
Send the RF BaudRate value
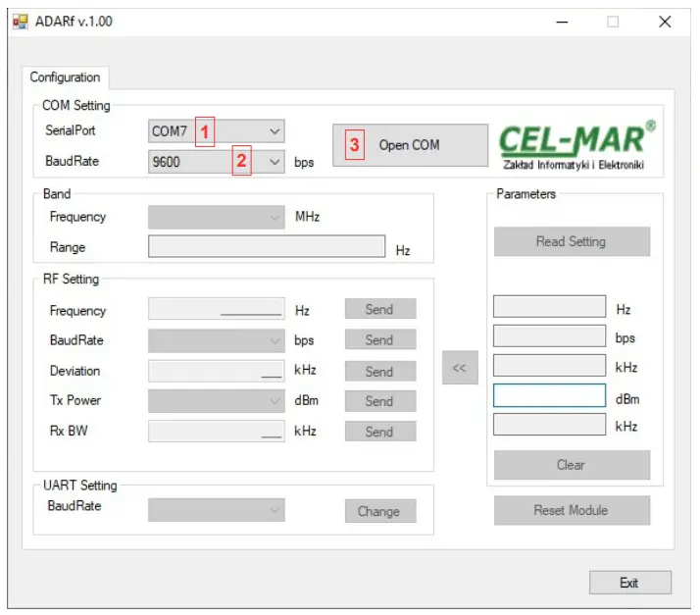380,339
